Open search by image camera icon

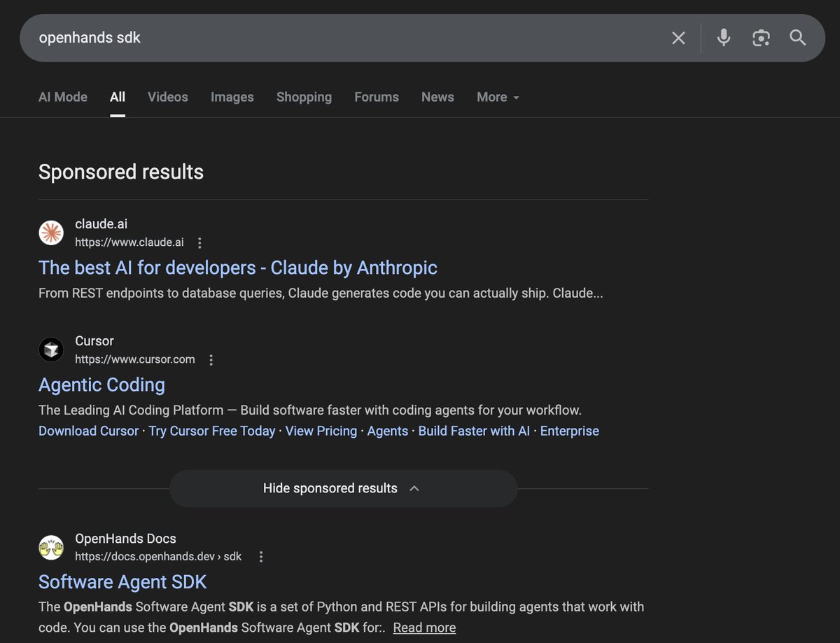tap(761, 38)
